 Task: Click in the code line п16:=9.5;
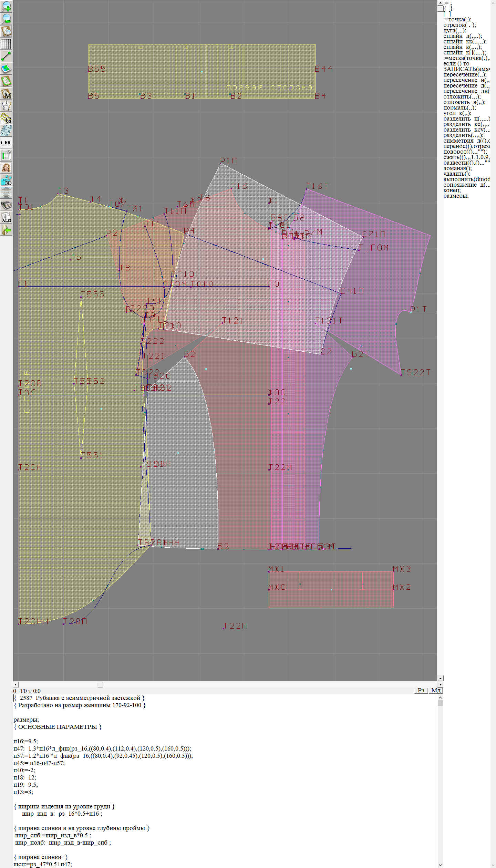(x=26, y=741)
